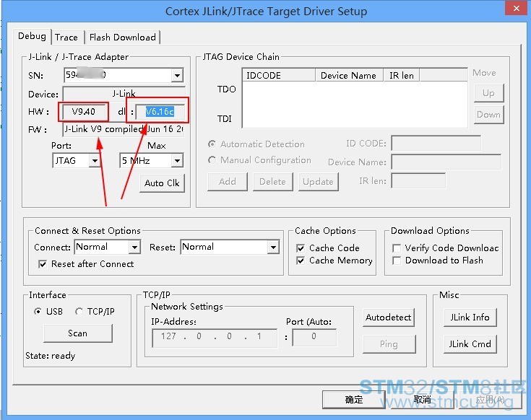Click the Add device button

pyautogui.click(x=228, y=182)
